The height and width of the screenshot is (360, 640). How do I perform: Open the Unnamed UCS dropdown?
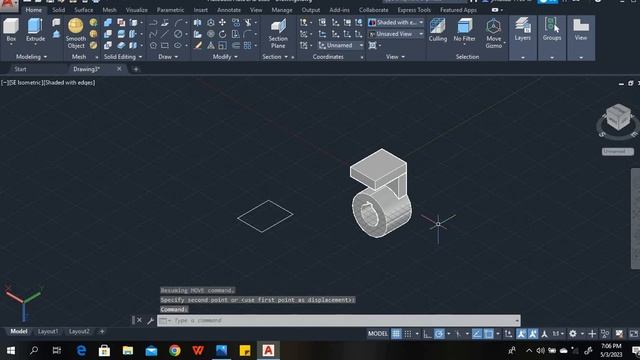point(341,45)
